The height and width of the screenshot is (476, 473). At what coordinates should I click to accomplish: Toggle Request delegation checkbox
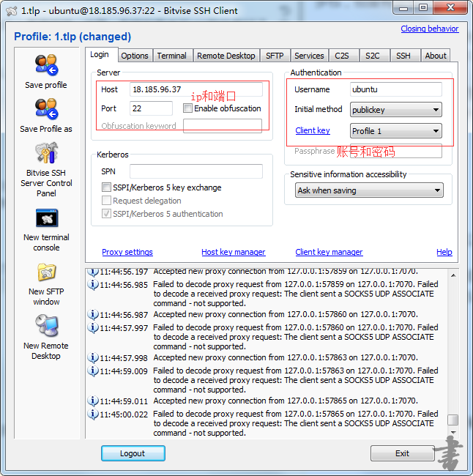[x=106, y=201]
